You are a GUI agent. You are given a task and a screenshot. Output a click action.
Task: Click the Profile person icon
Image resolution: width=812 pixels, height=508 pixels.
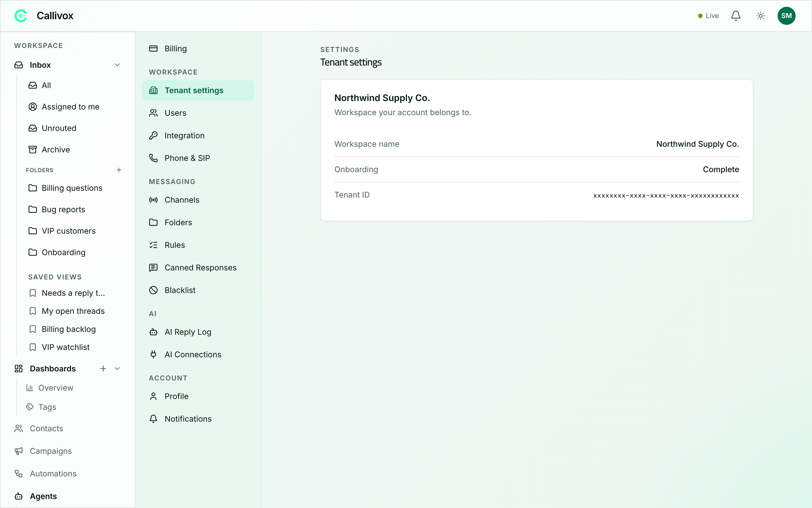pos(153,397)
